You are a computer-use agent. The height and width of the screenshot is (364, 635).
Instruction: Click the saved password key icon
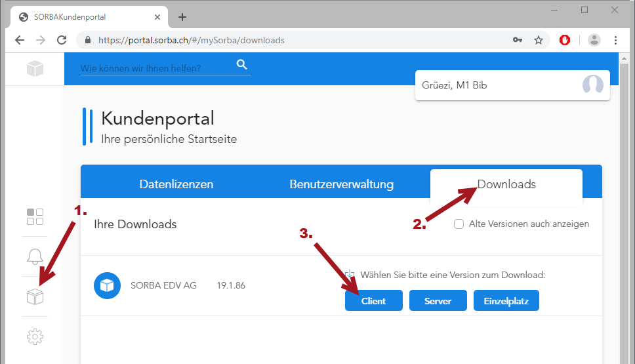pyautogui.click(x=518, y=40)
